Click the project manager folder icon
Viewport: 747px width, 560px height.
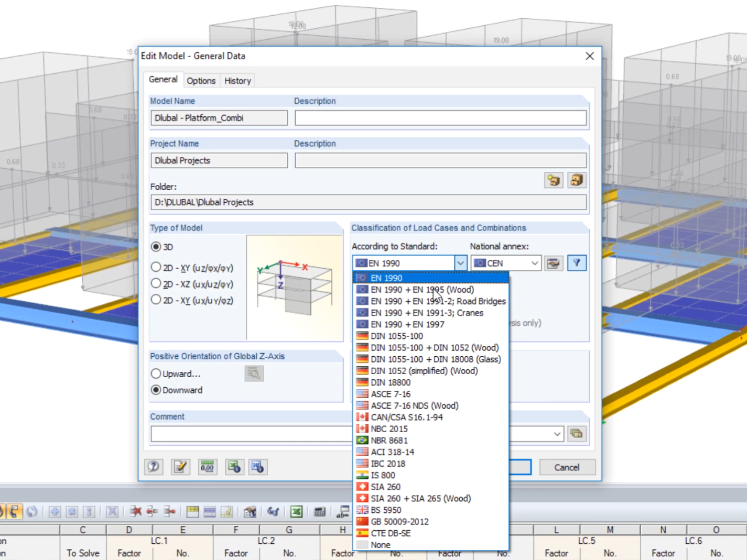(554, 181)
